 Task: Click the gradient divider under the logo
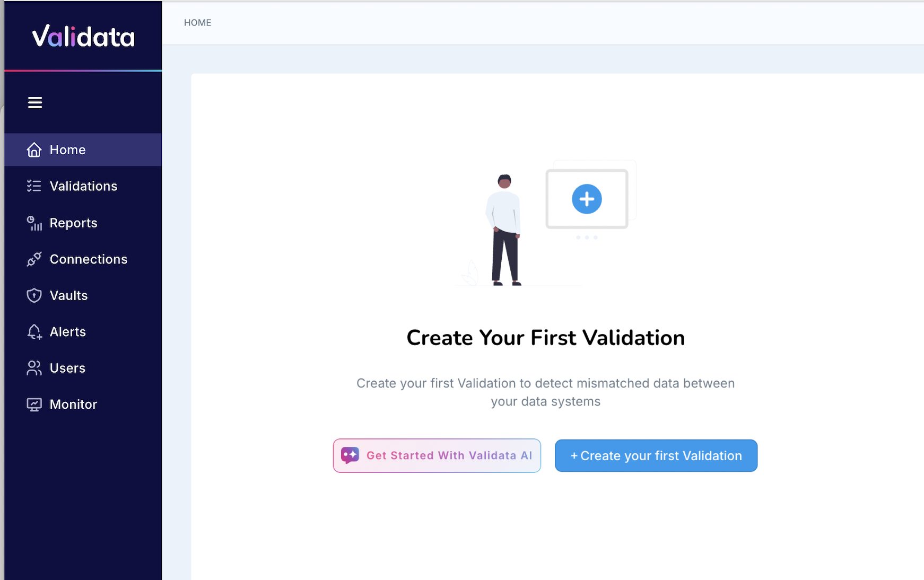[x=83, y=69]
